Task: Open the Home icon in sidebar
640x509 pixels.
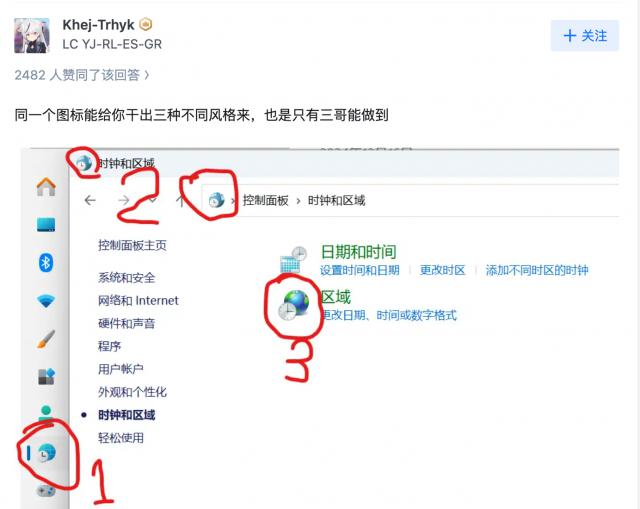Action: point(46,187)
